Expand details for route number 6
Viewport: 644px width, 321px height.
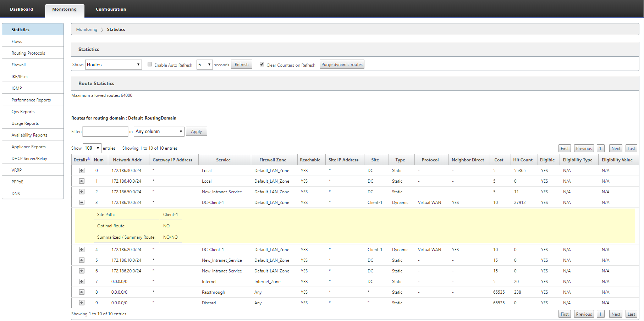pos(82,271)
